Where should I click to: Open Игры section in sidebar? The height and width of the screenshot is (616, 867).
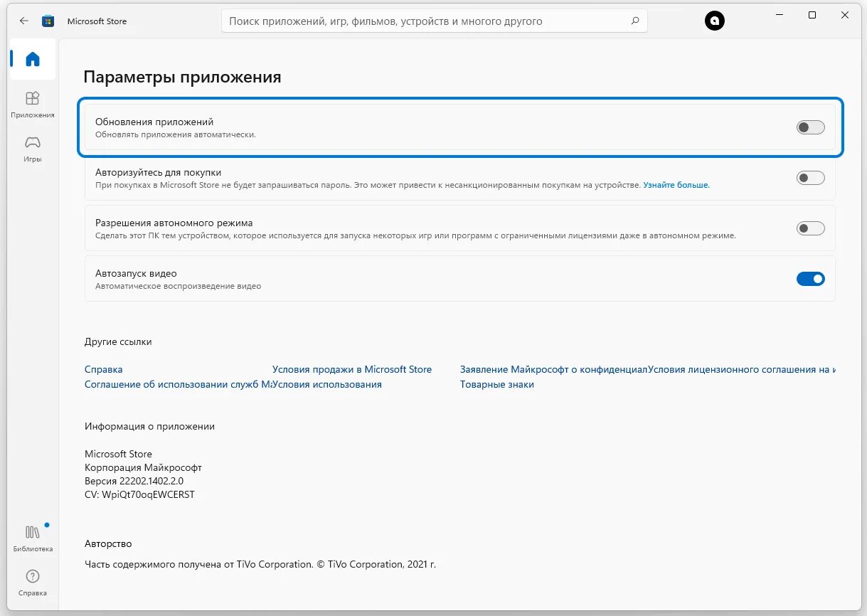click(x=33, y=148)
